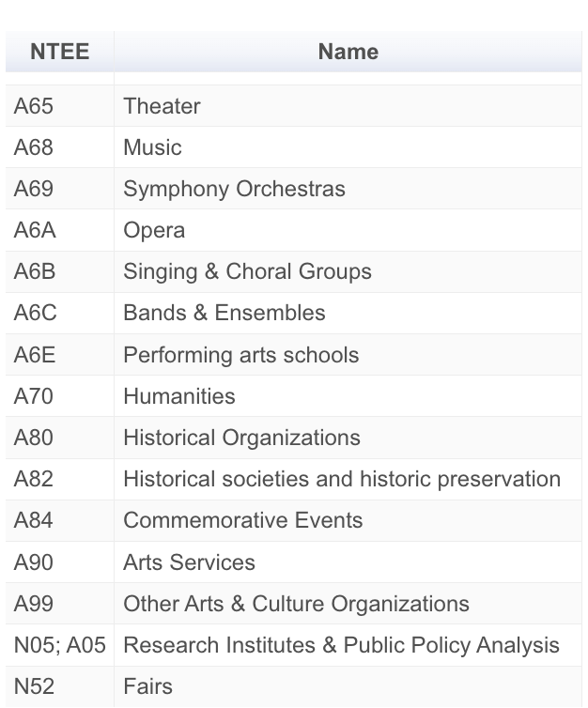Click Symphony Orchestras in the table
Image resolution: width=588 pixels, height=708 pixels.
pos(234,189)
